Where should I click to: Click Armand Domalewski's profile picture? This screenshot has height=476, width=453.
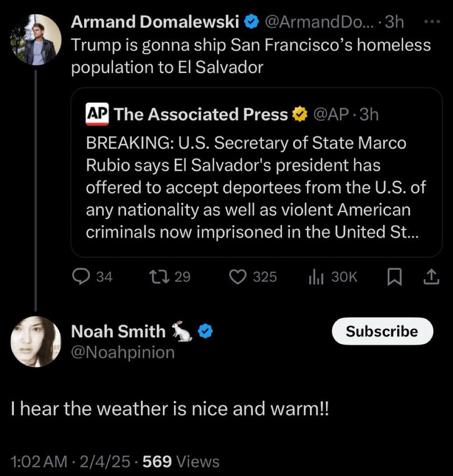click(36, 40)
